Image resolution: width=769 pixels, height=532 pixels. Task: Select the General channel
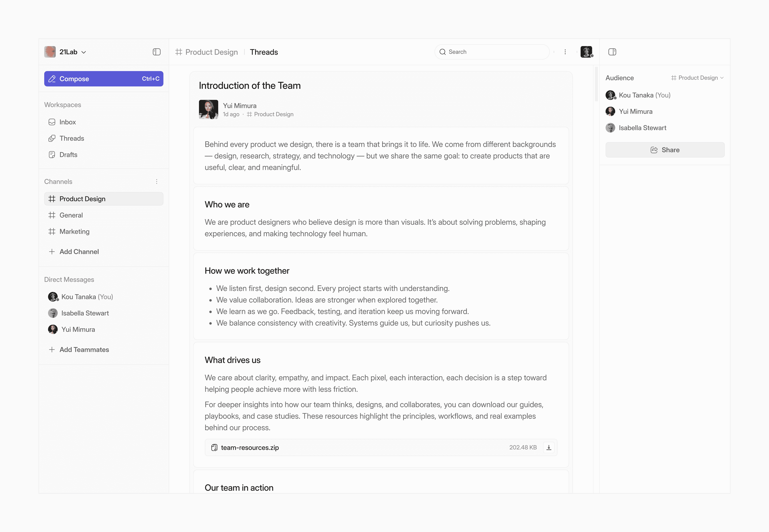71,215
